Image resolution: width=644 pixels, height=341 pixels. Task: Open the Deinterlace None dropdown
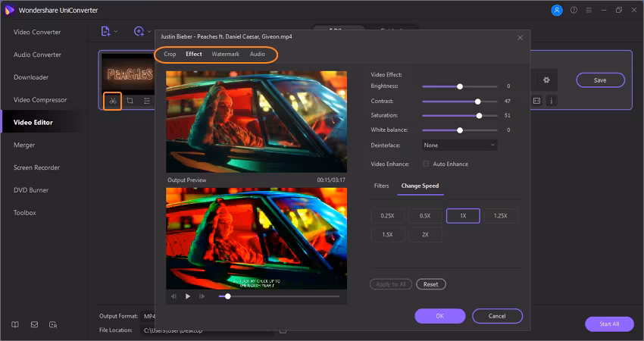coord(460,145)
